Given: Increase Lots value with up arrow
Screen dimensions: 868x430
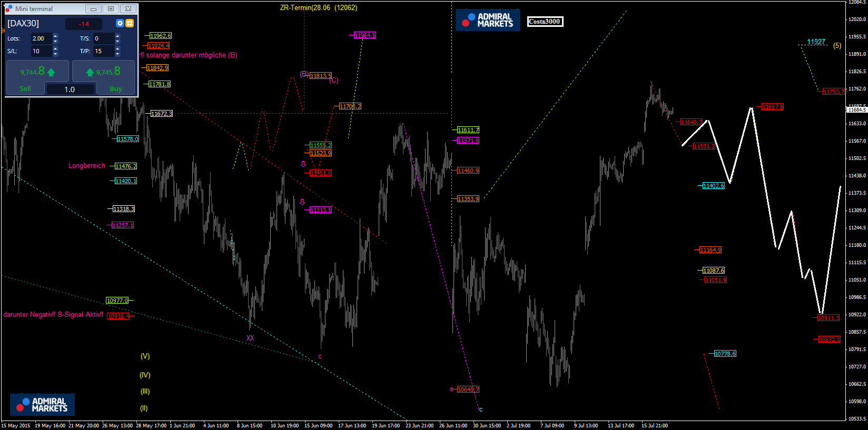Looking at the screenshot, I should [x=55, y=36].
